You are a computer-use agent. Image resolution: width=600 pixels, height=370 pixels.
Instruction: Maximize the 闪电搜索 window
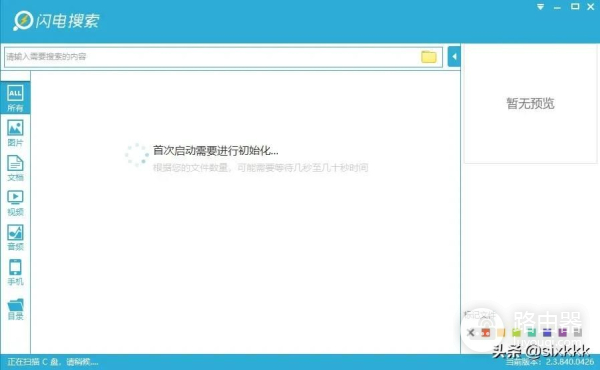(x=575, y=7)
